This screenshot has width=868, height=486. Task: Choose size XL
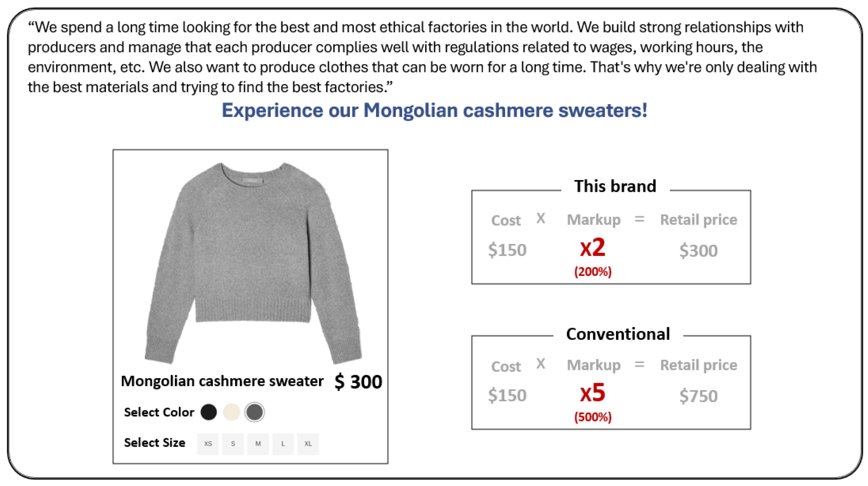click(308, 444)
